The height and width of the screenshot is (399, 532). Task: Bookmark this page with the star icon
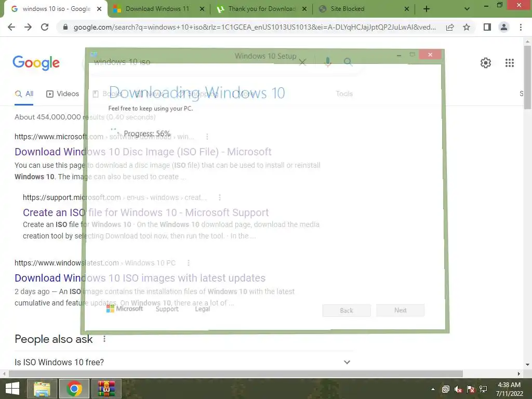(x=467, y=27)
